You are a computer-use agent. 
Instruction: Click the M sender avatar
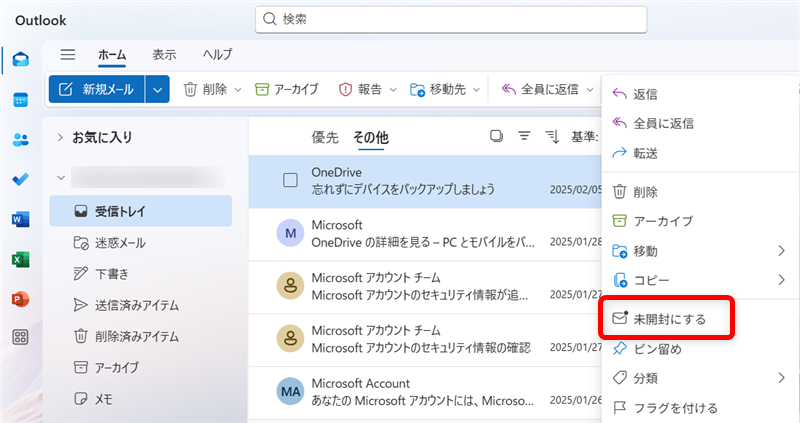[x=290, y=233]
